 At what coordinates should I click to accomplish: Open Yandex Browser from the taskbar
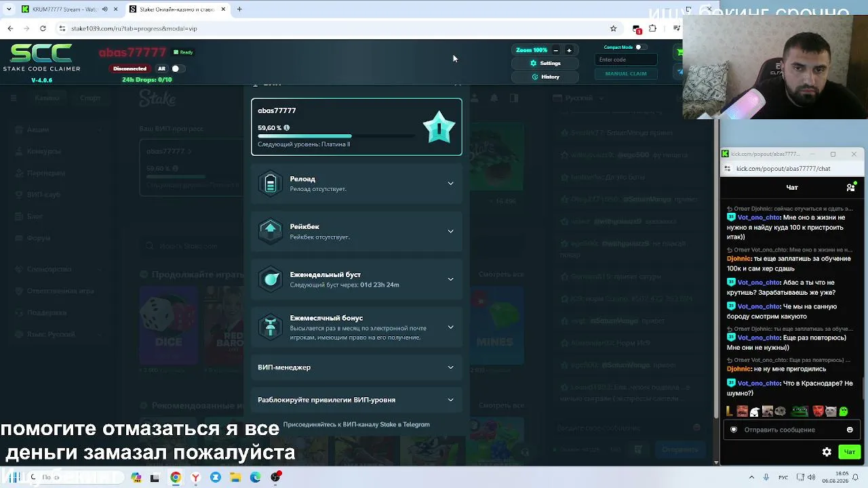click(x=195, y=477)
